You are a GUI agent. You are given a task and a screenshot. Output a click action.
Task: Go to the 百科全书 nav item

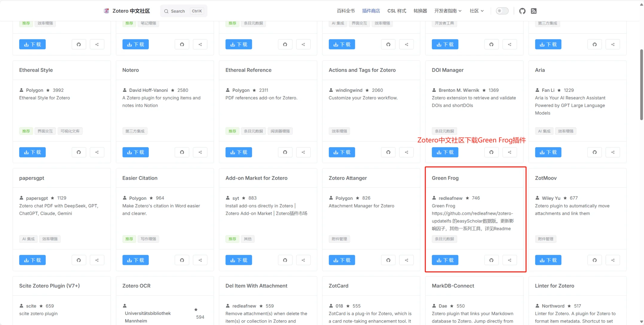(346, 11)
